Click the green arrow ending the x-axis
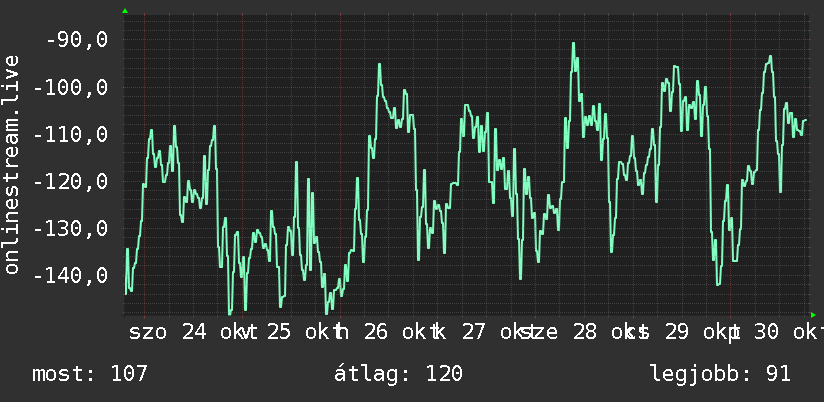824x402 pixels. tap(813, 315)
